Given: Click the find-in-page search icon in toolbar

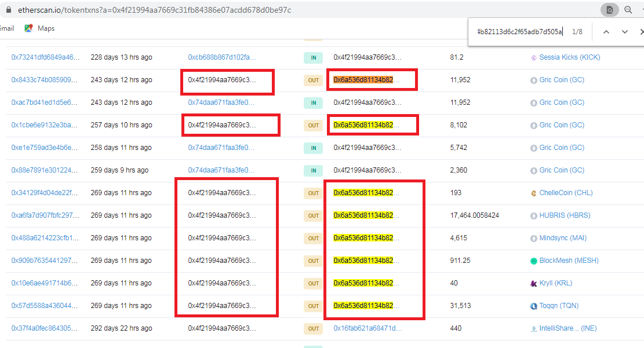Looking at the screenshot, I should click(609, 10).
